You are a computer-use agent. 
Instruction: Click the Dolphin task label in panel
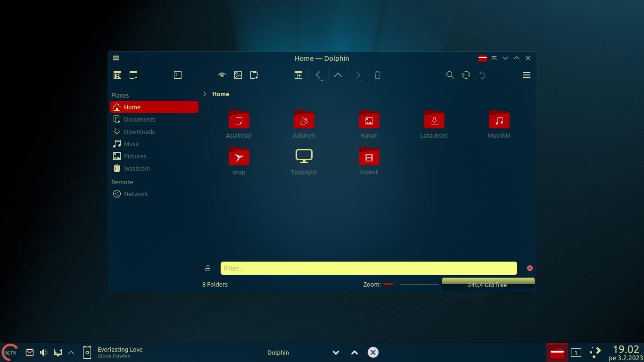click(278, 353)
